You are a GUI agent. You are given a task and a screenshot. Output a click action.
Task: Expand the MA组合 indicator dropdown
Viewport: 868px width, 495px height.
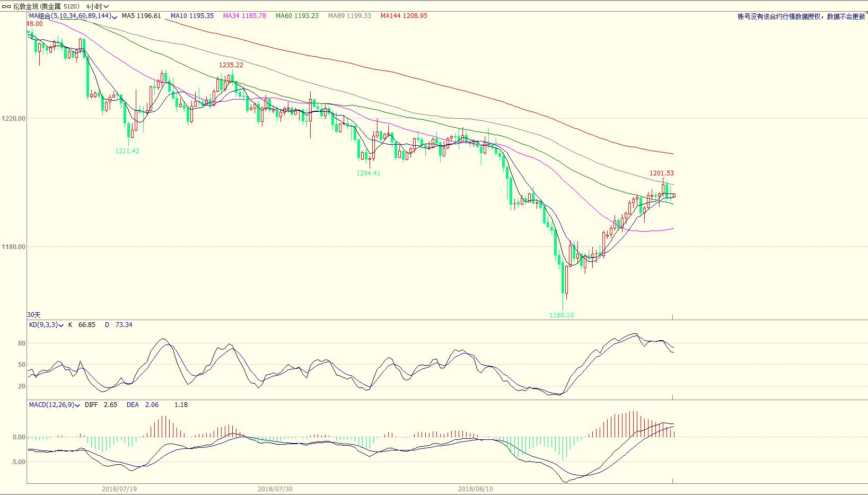coord(115,17)
